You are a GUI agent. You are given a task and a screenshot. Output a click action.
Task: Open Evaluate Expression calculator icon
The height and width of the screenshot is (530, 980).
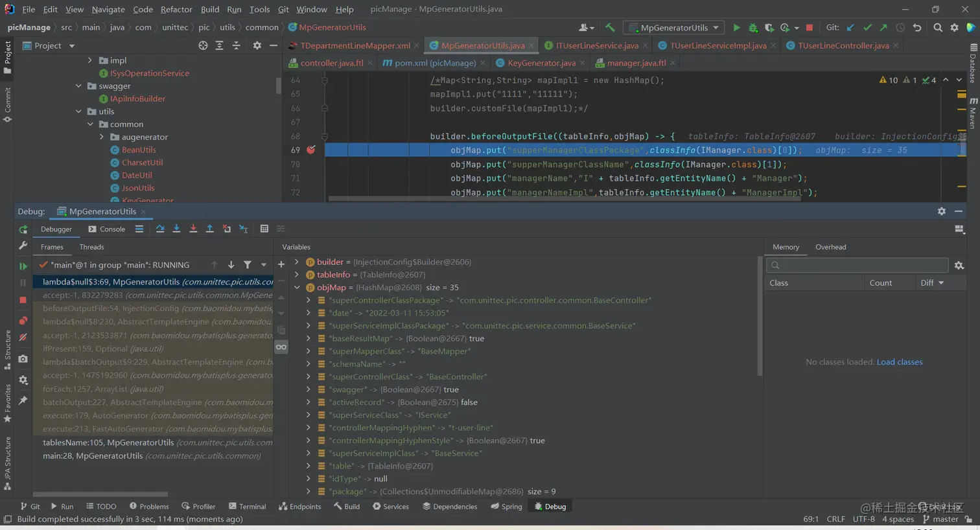[x=264, y=229]
